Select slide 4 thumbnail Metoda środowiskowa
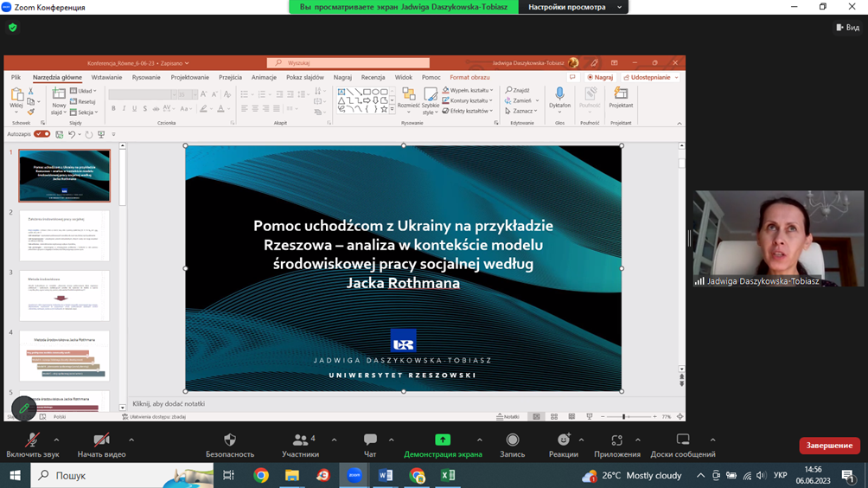This screenshot has width=868, height=488. click(64, 356)
